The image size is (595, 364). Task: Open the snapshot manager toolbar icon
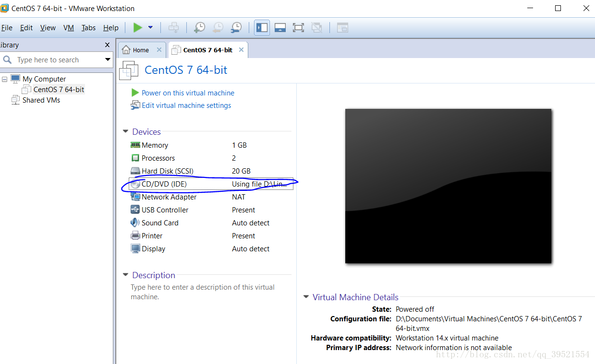(x=236, y=27)
